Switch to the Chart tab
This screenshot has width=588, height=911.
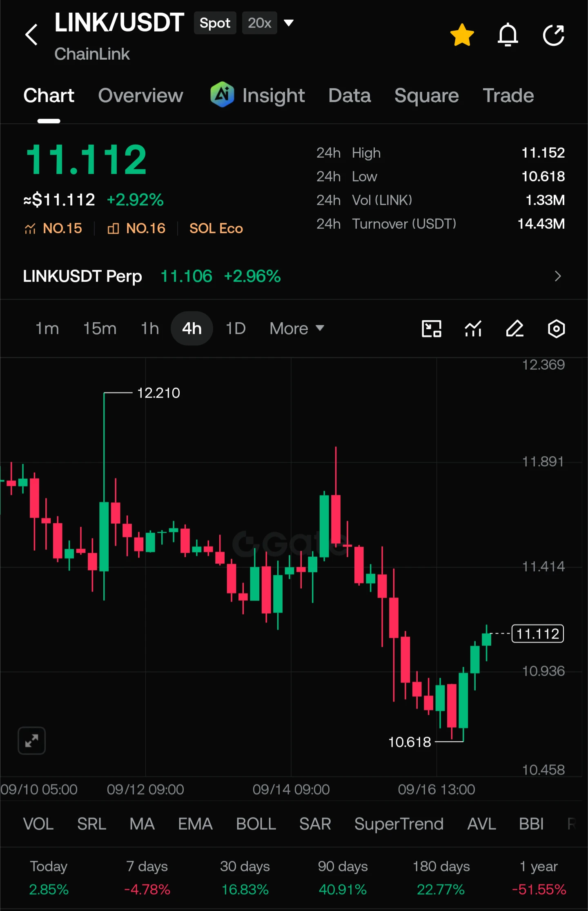click(49, 96)
